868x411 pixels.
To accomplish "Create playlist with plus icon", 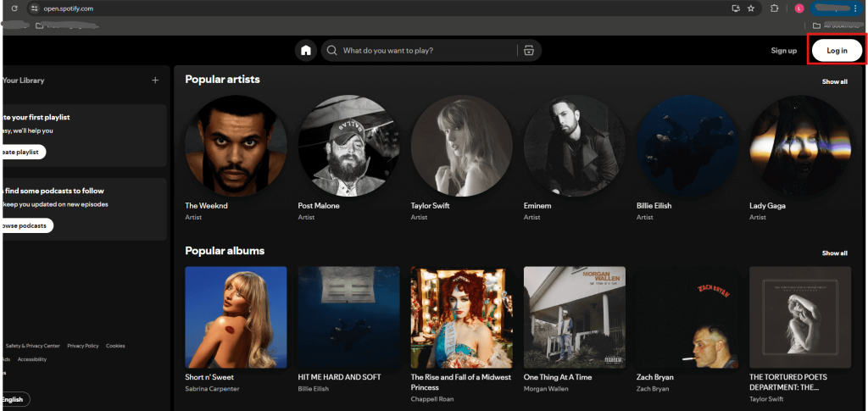I will tap(155, 81).
